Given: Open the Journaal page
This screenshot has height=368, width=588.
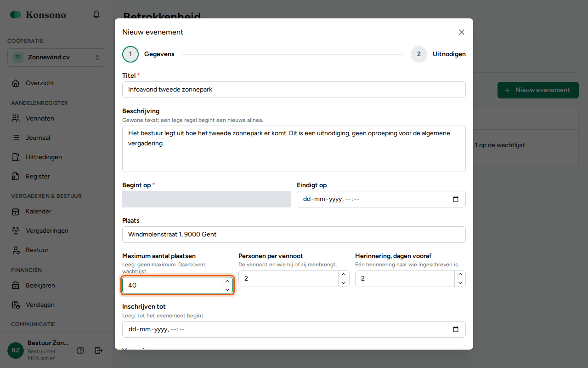Looking at the screenshot, I should pos(57,138).
